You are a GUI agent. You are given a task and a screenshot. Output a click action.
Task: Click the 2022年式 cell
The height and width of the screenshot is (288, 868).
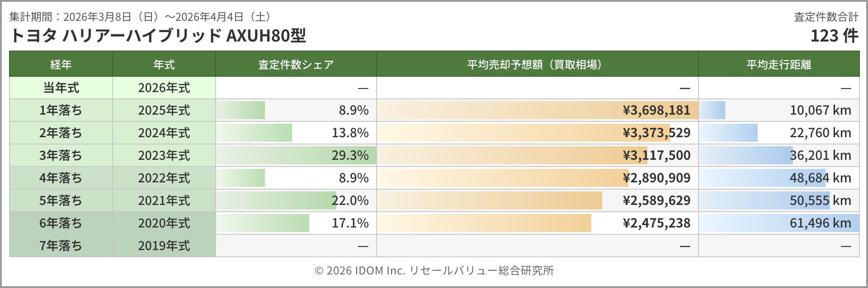(x=164, y=178)
